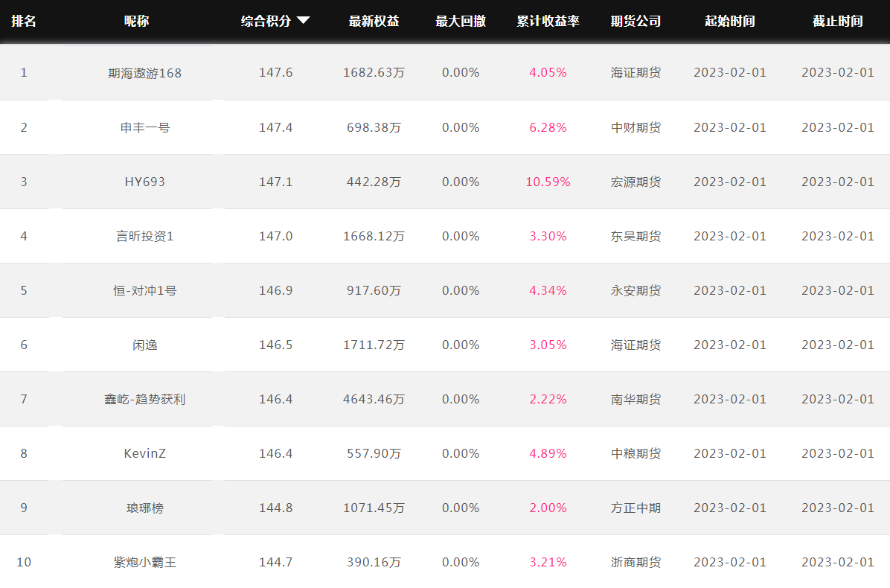Click equity value 4643.46万

pyautogui.click(x=374, y=399)
